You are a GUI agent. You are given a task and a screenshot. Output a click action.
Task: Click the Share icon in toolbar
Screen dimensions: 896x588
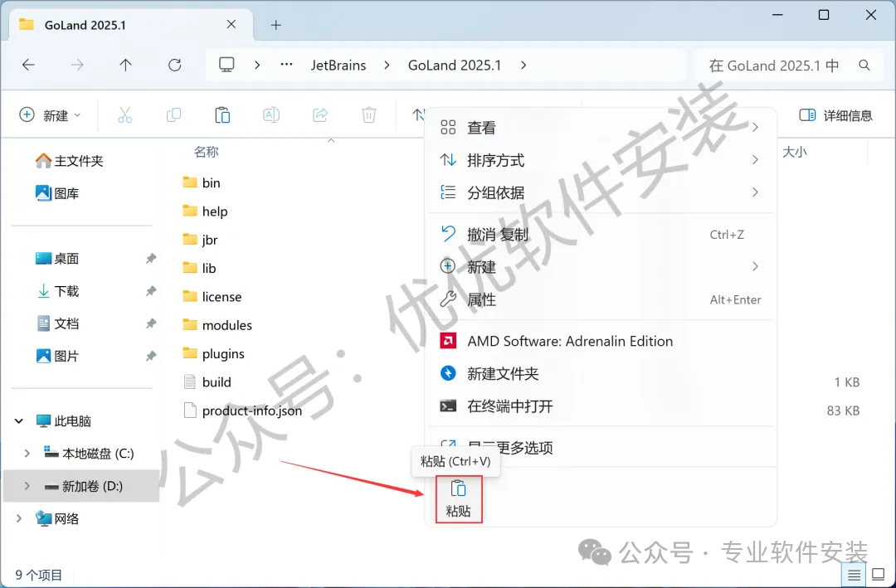(320, 115)
